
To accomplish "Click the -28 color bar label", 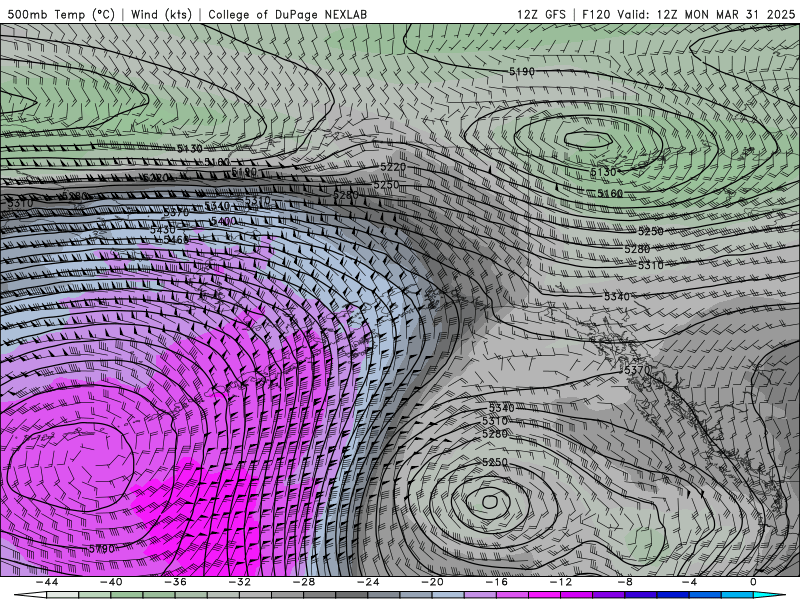I will click(304, 582).
